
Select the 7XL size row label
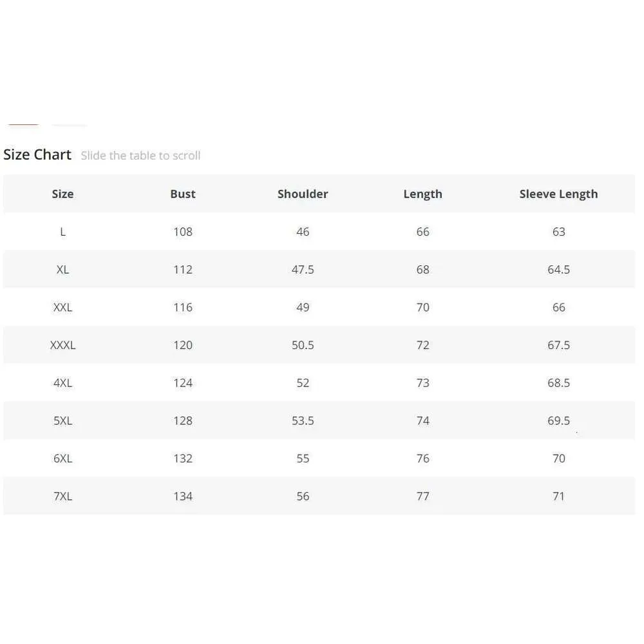(x=63, y=497)
